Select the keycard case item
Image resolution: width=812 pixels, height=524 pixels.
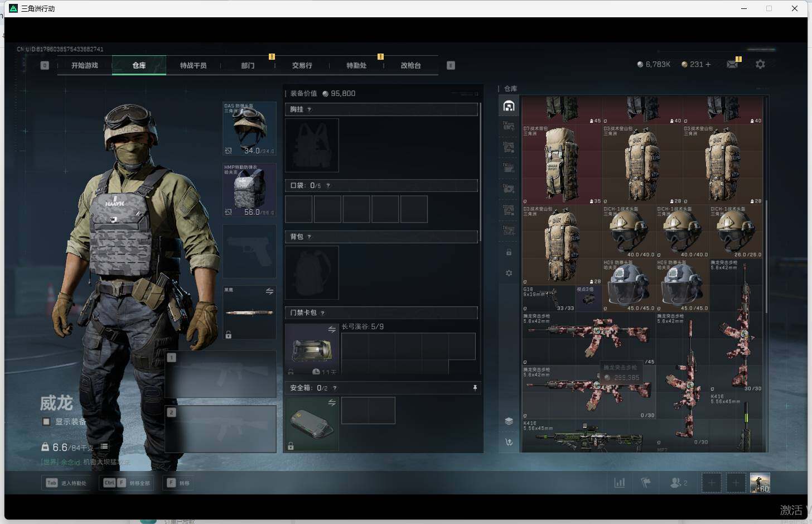click(312, 349)
